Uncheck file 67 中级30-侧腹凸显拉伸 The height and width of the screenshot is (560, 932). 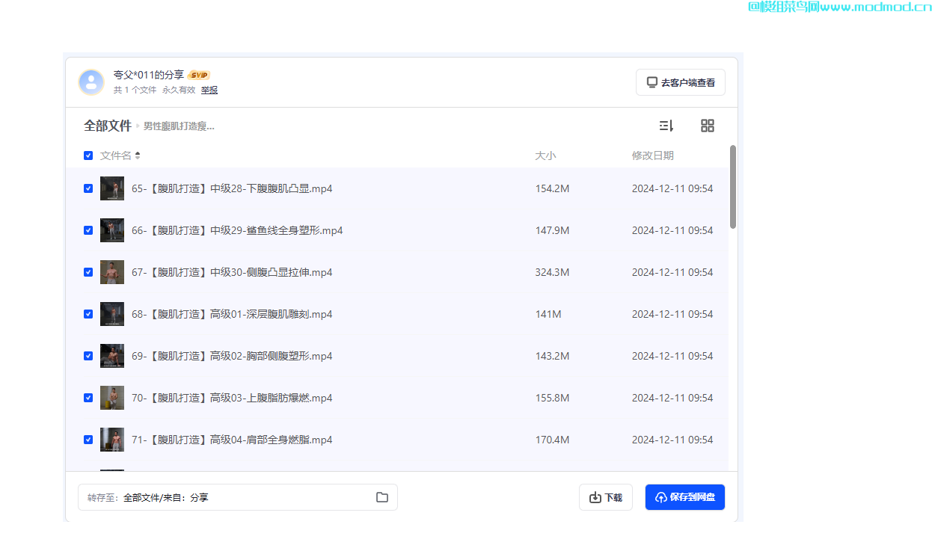88,272
